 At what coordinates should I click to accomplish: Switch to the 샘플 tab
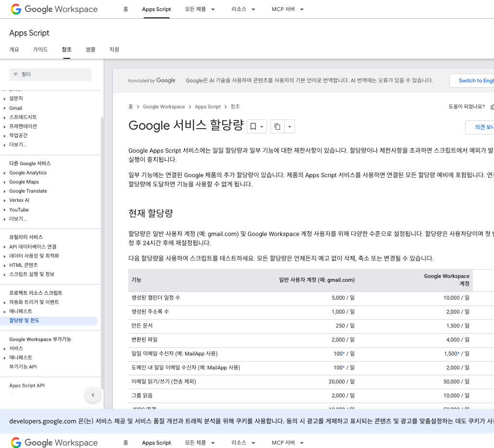[x=91, y=50]
